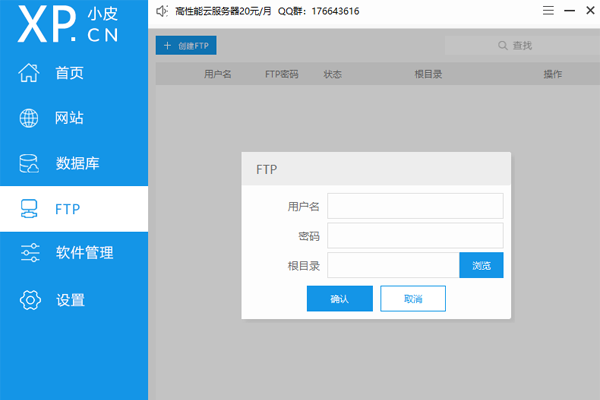Image resolution: width=600 pixels, height=400 pixels.
Task: Focus the 用户名 input field
Action: pos(415,206)
